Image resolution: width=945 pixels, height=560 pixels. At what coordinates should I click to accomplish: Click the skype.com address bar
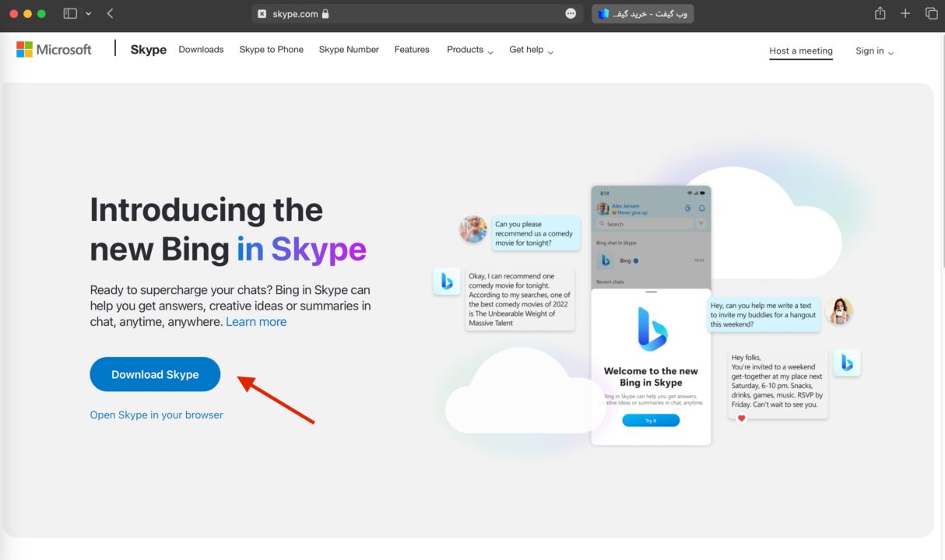tap(416, 13)
